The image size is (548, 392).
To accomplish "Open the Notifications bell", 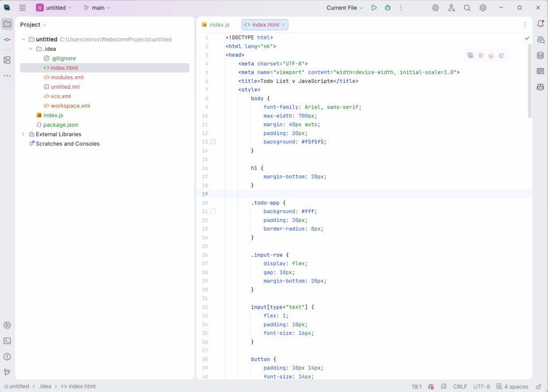I will 541,24.
